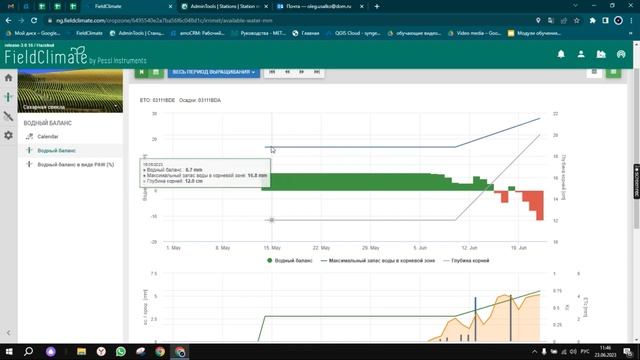640x360 pixels.
Task: Click the Screencast side tab on right edge
Action: coord(636,181)
